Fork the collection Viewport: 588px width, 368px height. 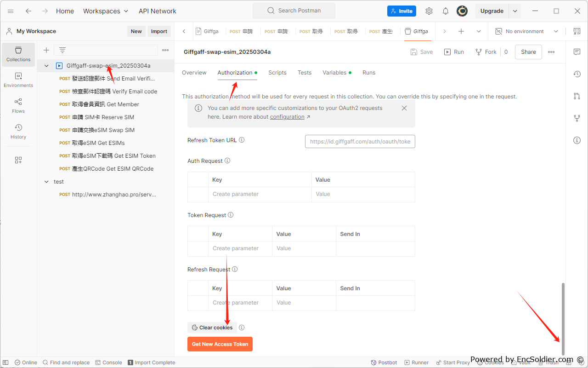486,52
